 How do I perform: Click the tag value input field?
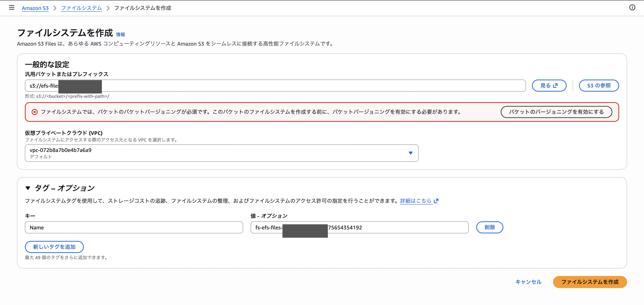[x=359, y=227]
